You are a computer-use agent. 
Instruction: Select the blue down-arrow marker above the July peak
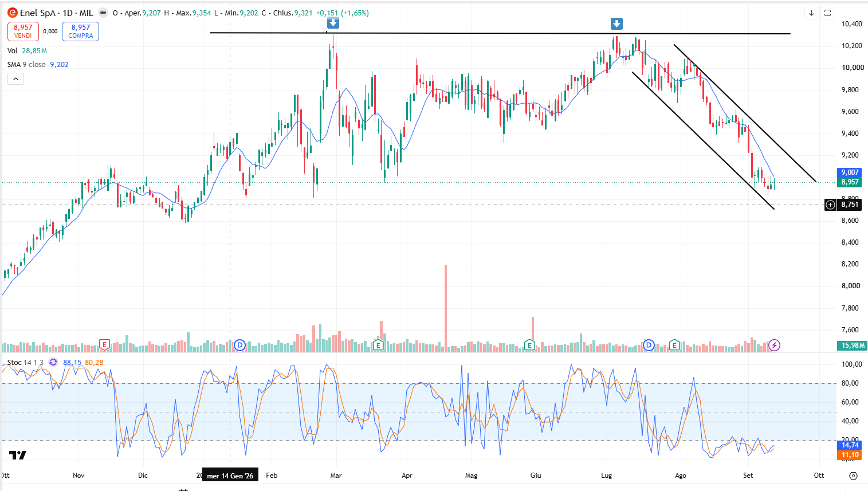point(616,23)
